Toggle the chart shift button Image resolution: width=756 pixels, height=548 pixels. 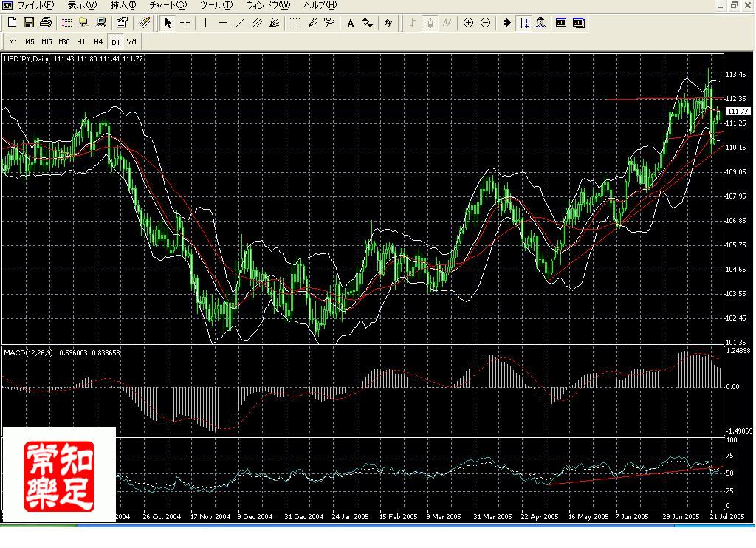click(x=523, y=23)
